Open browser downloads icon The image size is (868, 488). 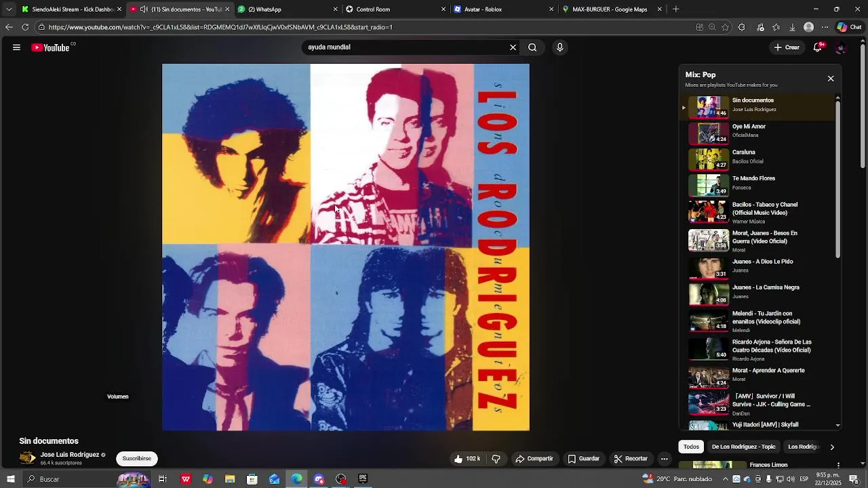pyautogui.click(x=792, y=27)
